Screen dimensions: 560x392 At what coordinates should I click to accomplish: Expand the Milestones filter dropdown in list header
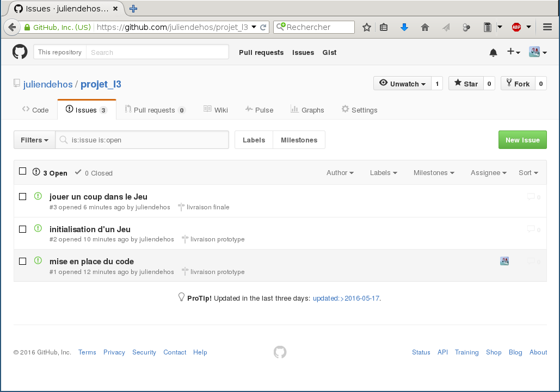click(434, 173)
